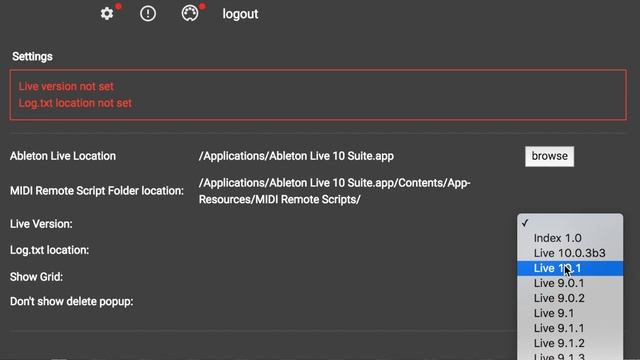Click browse for Ableton Live Location

[549, 156]
